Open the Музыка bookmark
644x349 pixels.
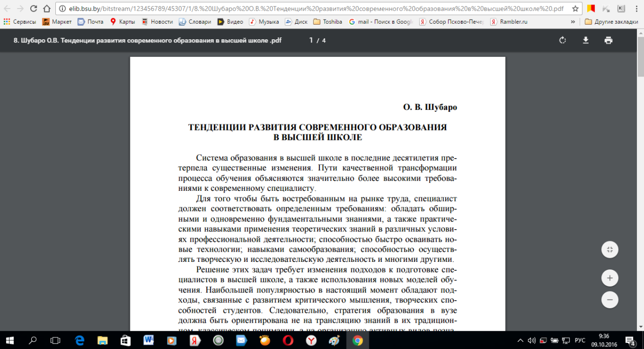[x=265, y=22]
